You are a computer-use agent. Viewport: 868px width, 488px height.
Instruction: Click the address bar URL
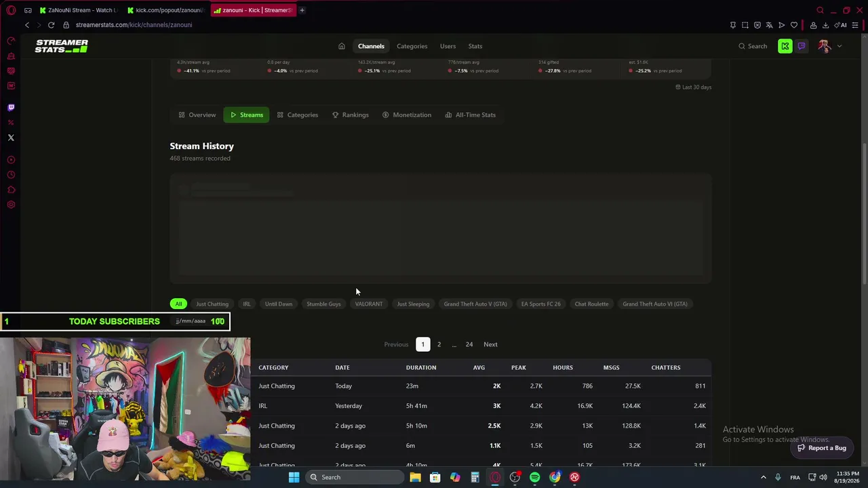(134, 25)
